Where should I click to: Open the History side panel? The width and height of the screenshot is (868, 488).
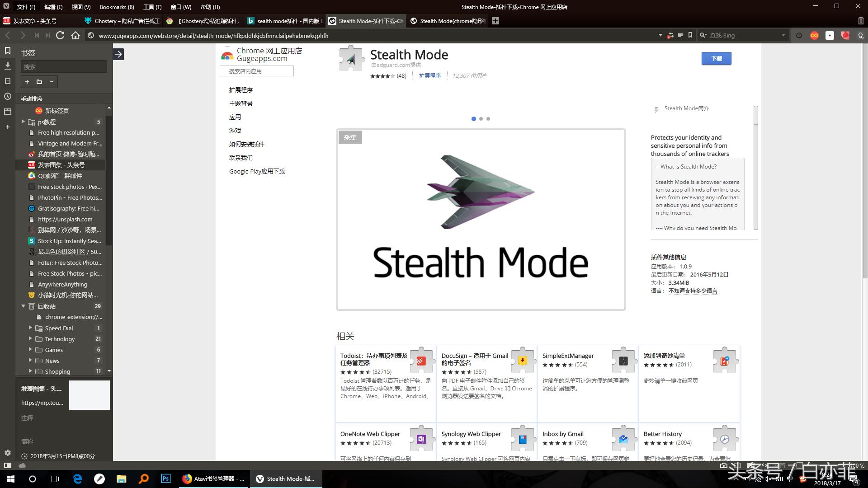(7, 96)
